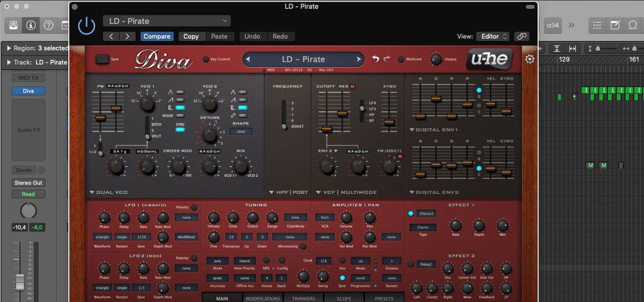The image size is (644, 302).
Task: Click Diva's curved undo arrow
Action: [375, 59]
